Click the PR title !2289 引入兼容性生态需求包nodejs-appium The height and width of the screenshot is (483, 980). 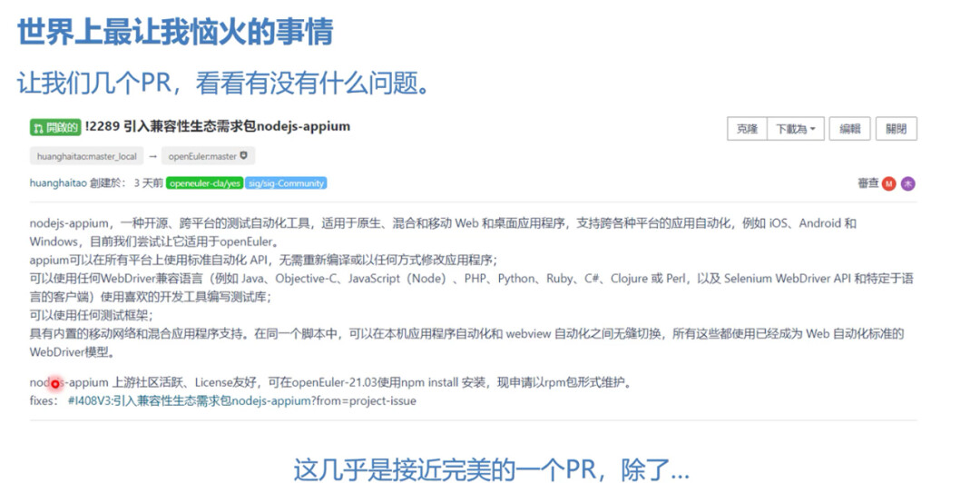tap(218, 127)
